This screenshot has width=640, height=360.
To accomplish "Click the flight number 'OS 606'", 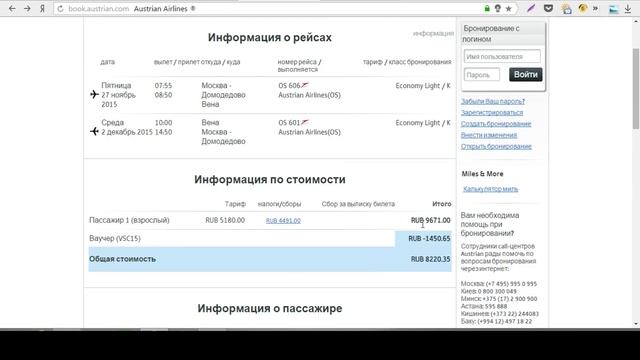I will [x=289, y=86].
